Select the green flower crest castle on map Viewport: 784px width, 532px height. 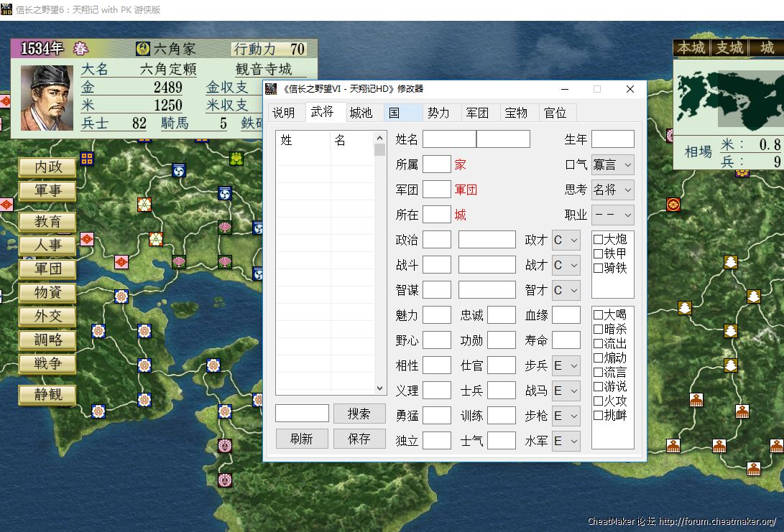pos(235,159)
